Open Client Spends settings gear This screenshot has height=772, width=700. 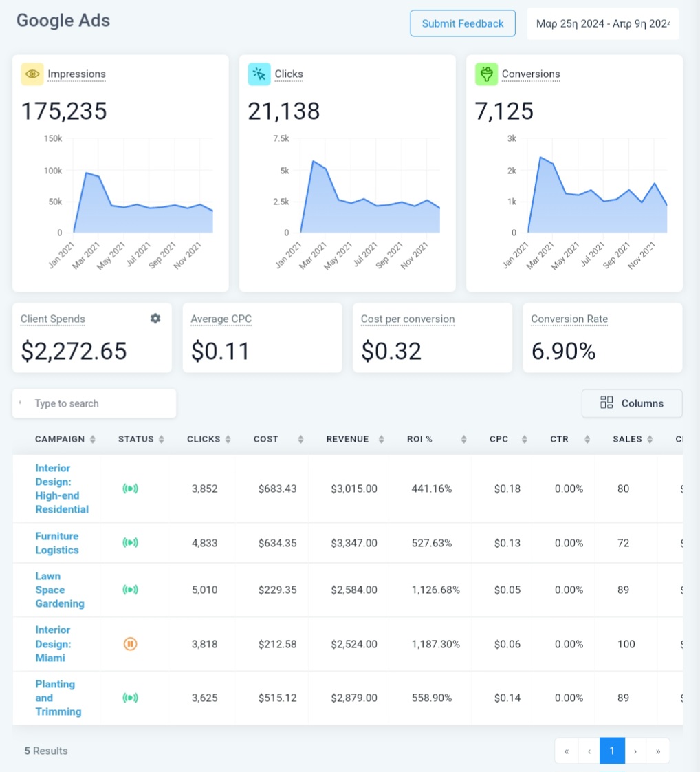(x=155, y=319)
